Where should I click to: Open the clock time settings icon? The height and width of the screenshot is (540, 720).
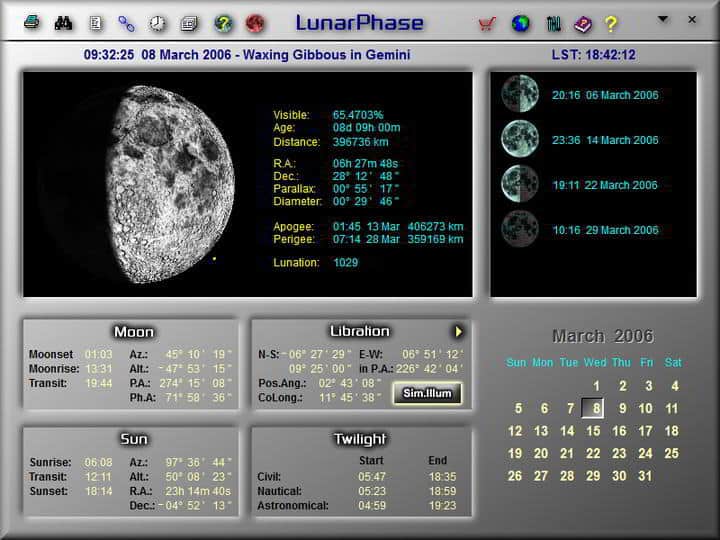click(158, 23)
